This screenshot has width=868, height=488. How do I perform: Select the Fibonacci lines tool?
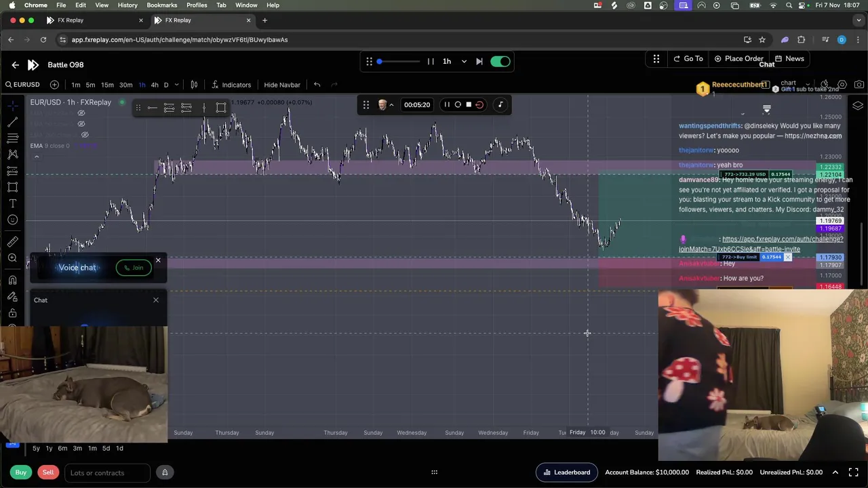pos(12,138)
